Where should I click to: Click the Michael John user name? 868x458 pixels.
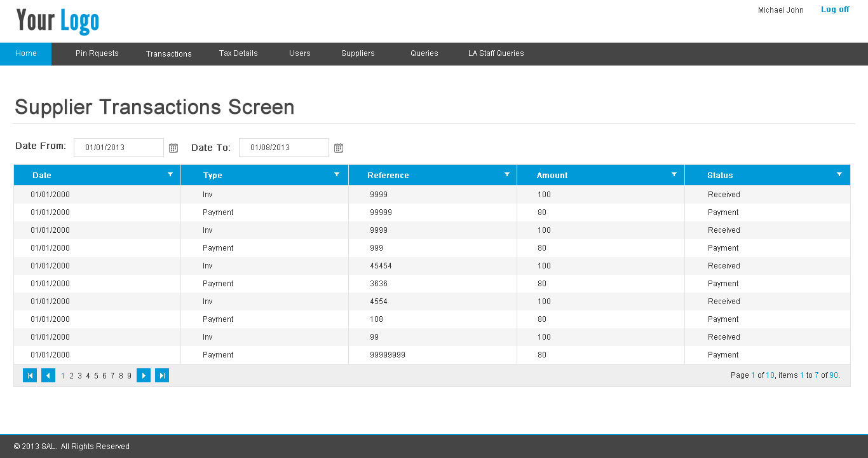(x=781, y=10)
